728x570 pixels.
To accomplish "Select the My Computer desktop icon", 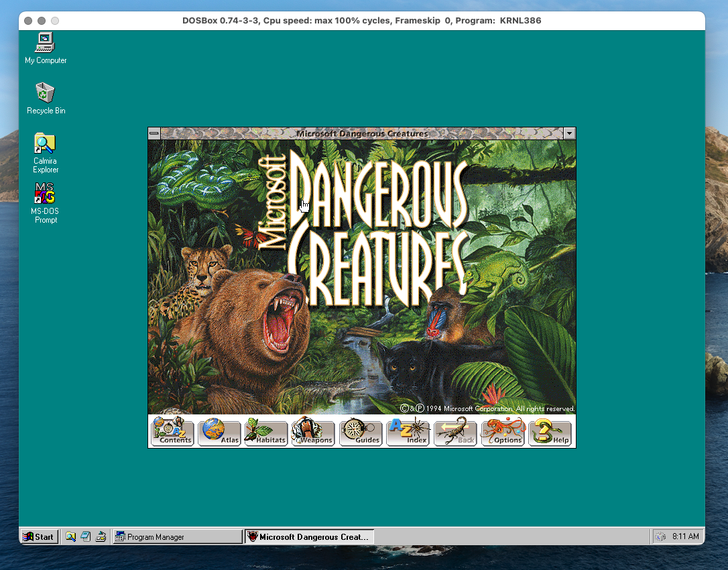I will pyautogui.click(x=46, y=48).
